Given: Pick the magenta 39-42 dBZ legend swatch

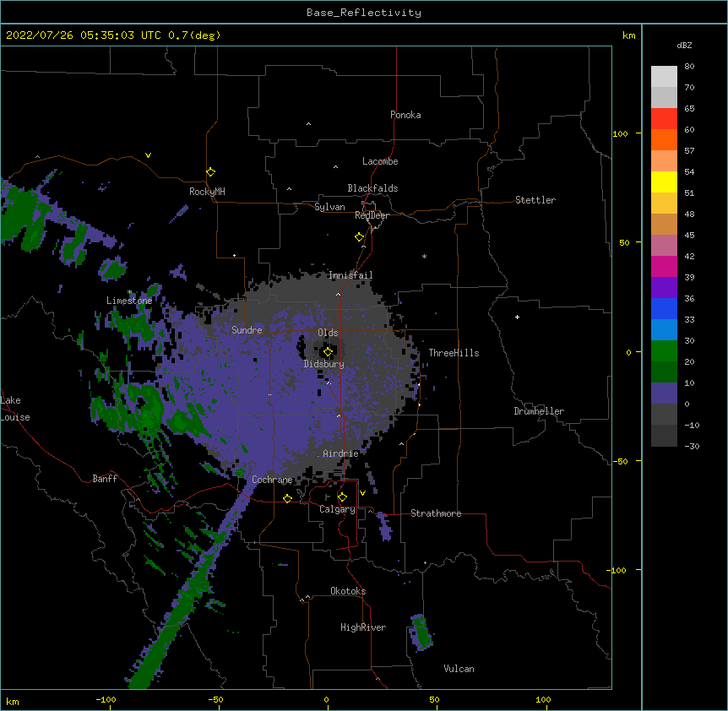Looking at the screenshot, I should pos(664,266).
